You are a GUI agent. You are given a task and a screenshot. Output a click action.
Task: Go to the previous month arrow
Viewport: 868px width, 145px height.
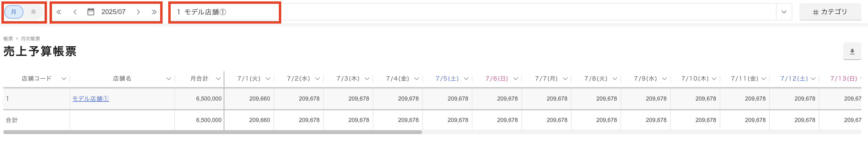click(75, 12)
